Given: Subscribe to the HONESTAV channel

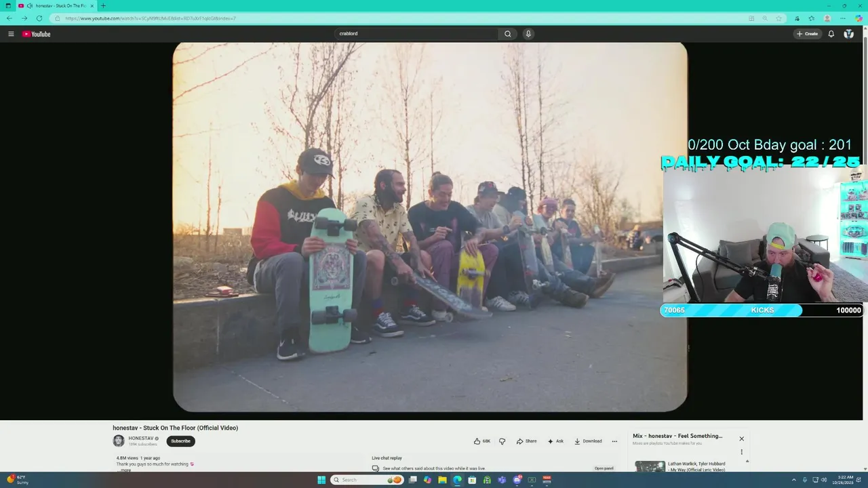Looking at the screenshot, I should [180, 441].
